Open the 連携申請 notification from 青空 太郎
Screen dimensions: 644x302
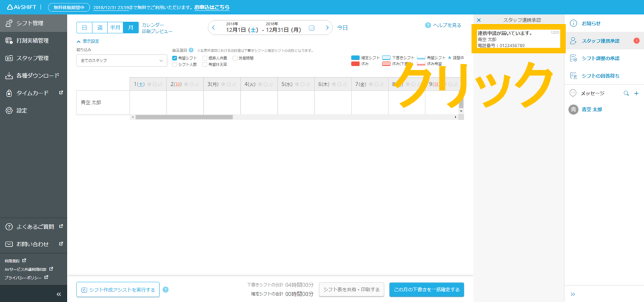[x=518, y=39]
